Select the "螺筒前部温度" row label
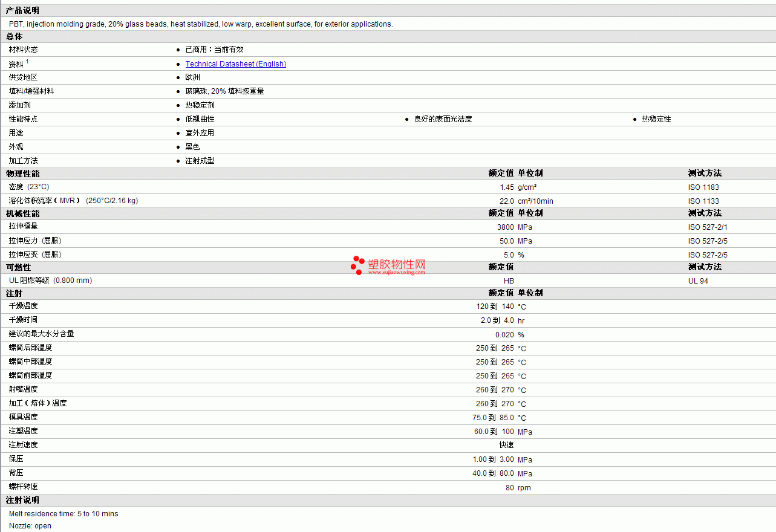 pos(30,375)
